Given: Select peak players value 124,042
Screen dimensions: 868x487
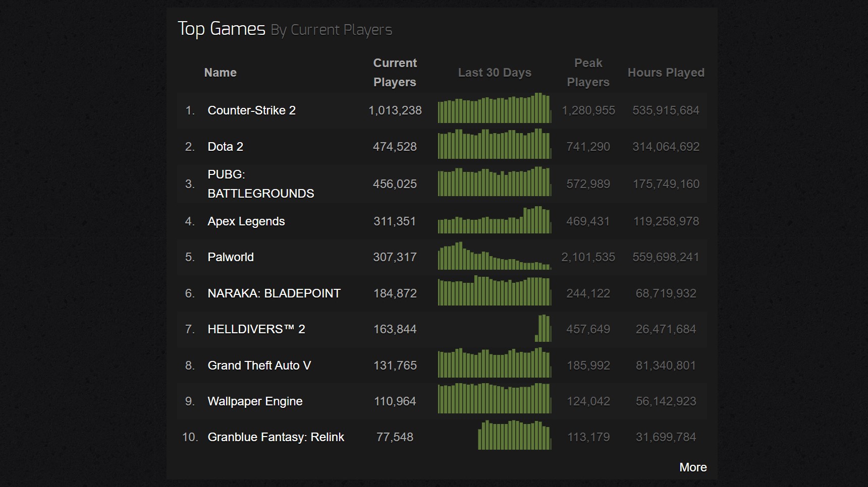Looking at the screenshot, I should tap(588, 401).
